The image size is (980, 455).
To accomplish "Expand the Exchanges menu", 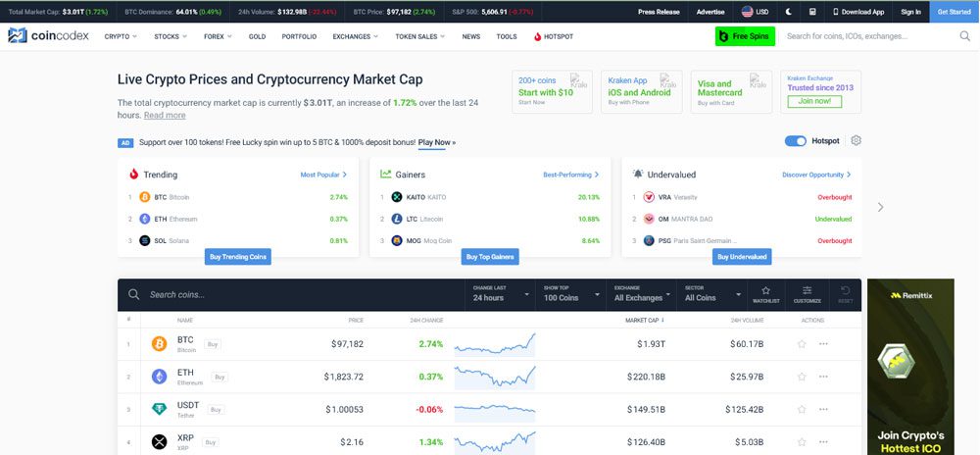I will click(355, 36).
